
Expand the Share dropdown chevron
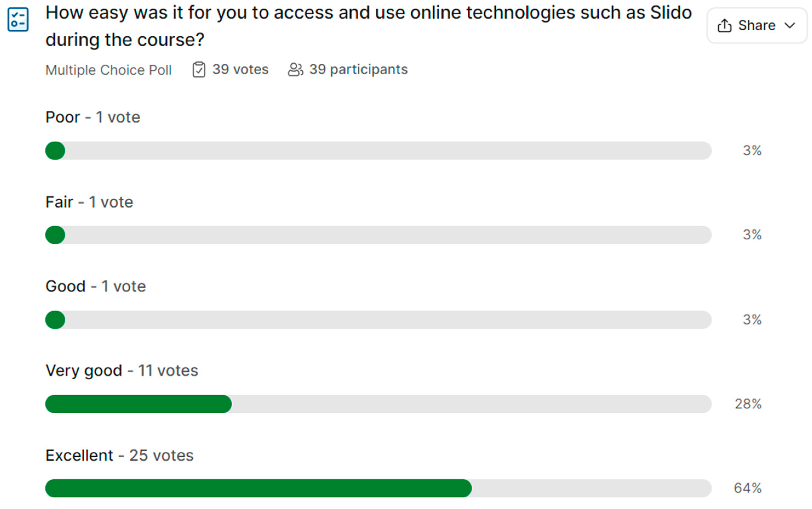790,25
